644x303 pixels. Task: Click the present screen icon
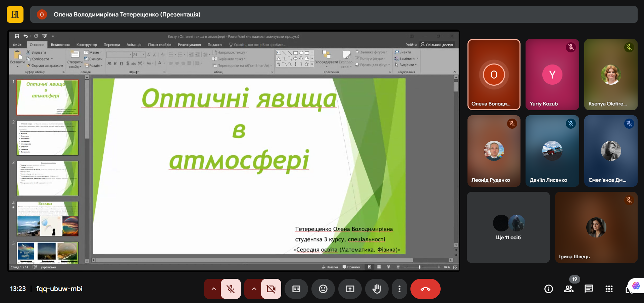[x=350, y=289]
